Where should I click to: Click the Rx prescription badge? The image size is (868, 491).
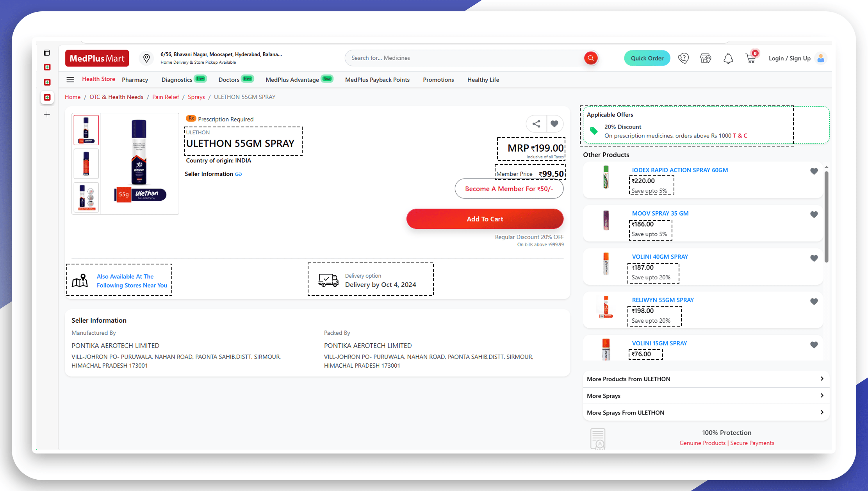[x=191, y=118]
